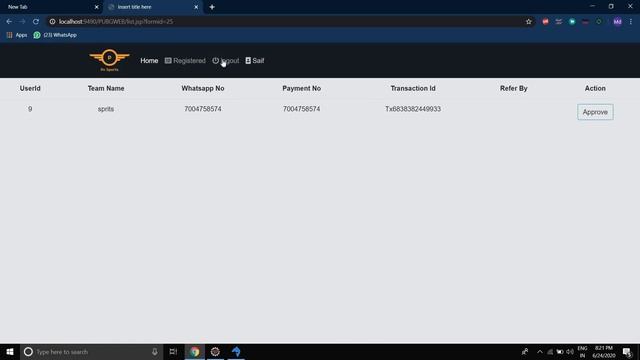The height and width of the screenshot is (360, 640).
Task: Click the Whatsapp No column header
Action: 203,88
